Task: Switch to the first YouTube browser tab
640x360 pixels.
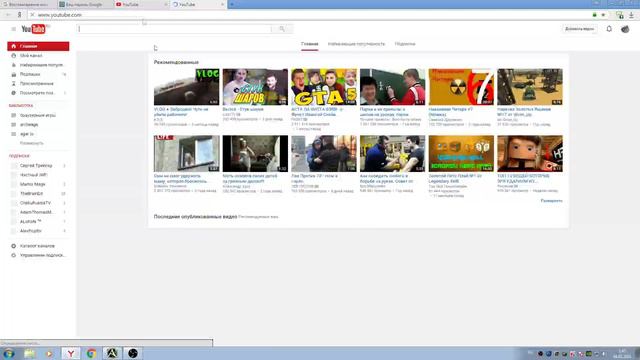Action: (x=141, y=4)
